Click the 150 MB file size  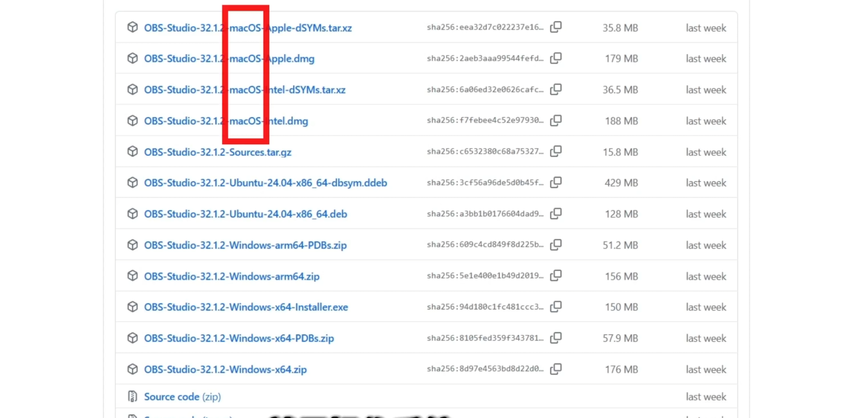pos(622,308)
